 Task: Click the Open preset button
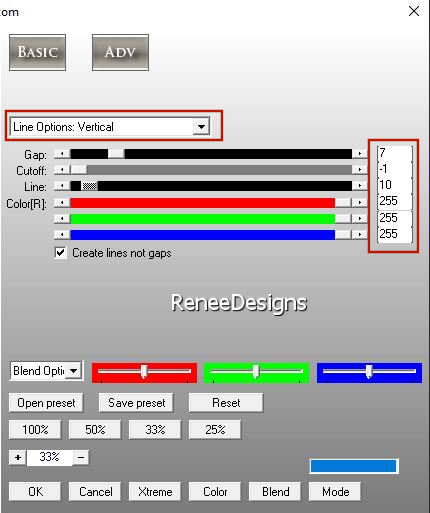pos(46,403)
